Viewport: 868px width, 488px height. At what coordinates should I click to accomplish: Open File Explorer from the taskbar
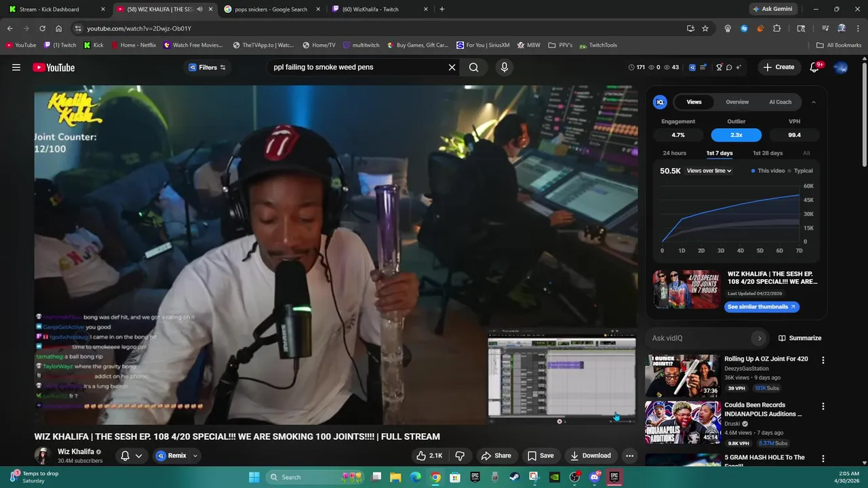point(395,477)
